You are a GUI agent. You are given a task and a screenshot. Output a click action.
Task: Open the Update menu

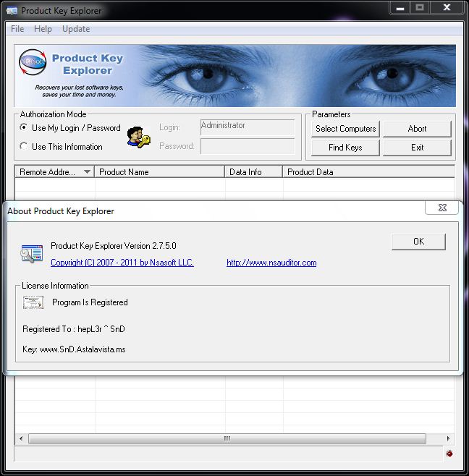[x=76, y=29]
